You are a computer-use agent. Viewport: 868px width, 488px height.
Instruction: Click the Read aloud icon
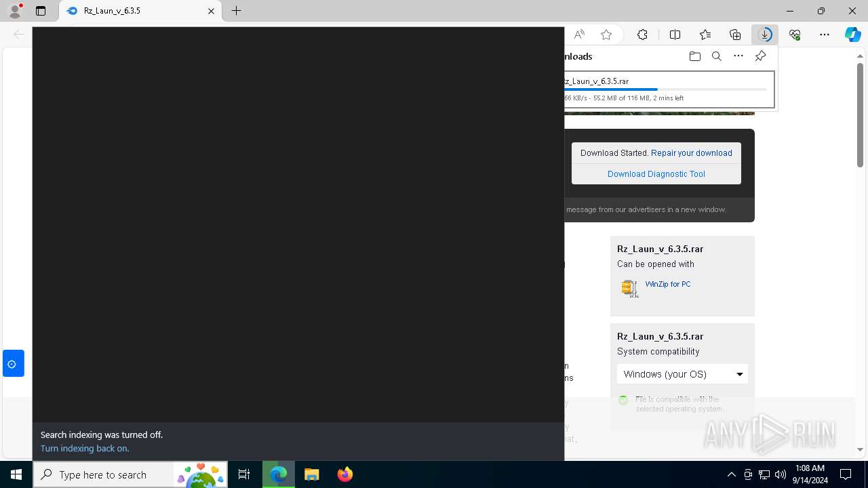(579, 35)
